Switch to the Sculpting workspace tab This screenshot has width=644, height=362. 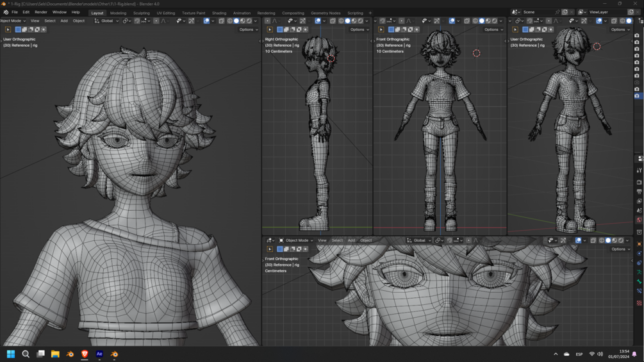point(141,13)
